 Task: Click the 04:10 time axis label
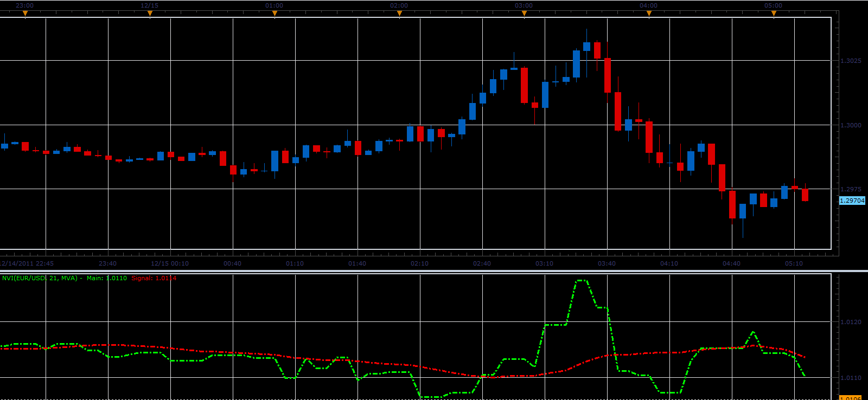(669, 263)
